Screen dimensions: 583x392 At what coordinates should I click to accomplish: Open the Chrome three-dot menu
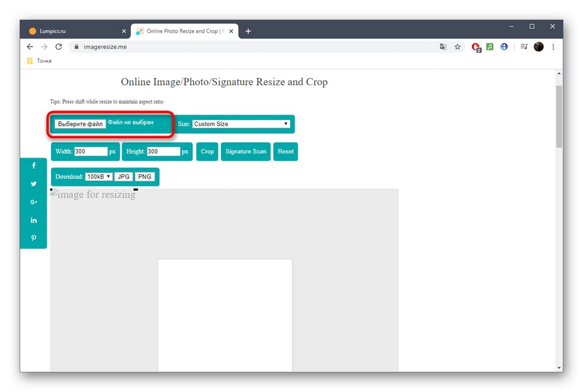[x=554, y=47]
